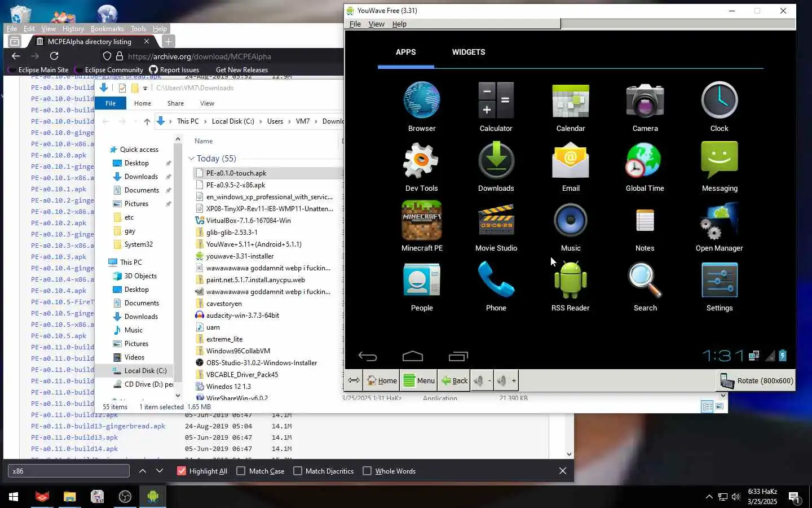Select Downloads under Quick access in Explorer
This screenshot has width=812, height=508.
tap(141, 177)
